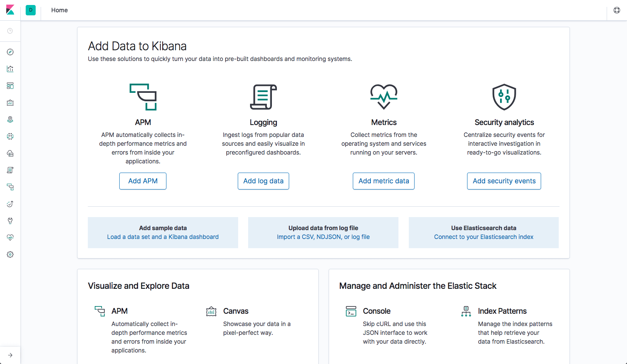
Task: Open Maps from the sidebar navigation
Action: coord(10,120)
